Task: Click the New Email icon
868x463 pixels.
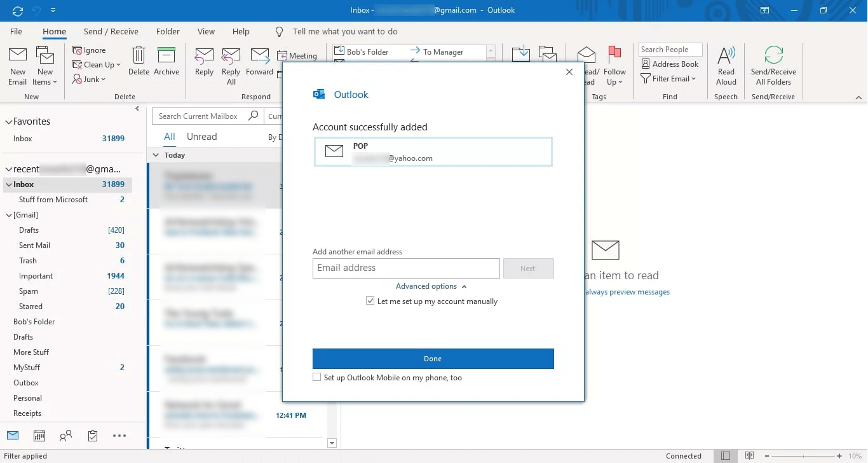Action: click(x=18, y=56)
